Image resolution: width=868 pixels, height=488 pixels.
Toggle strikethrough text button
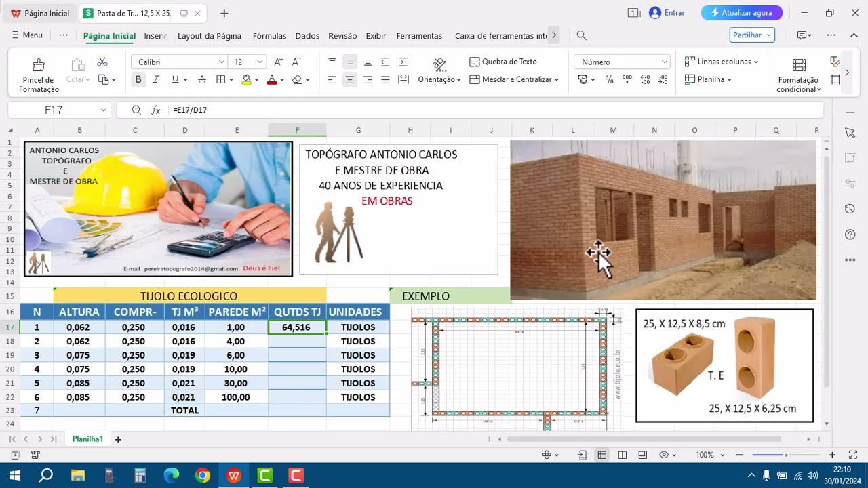[201, 79]
